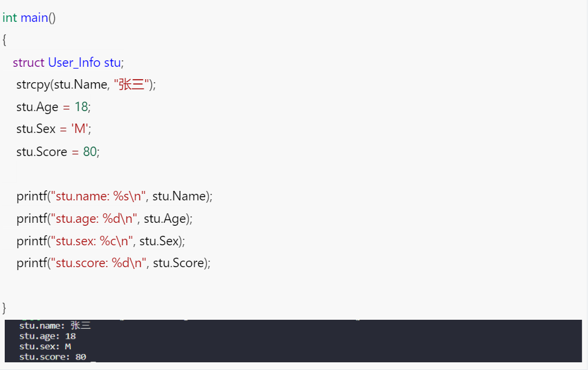Click the terminal output line stu.age: 18
Viewport: 588px width, 370px height.
(47, 336)
